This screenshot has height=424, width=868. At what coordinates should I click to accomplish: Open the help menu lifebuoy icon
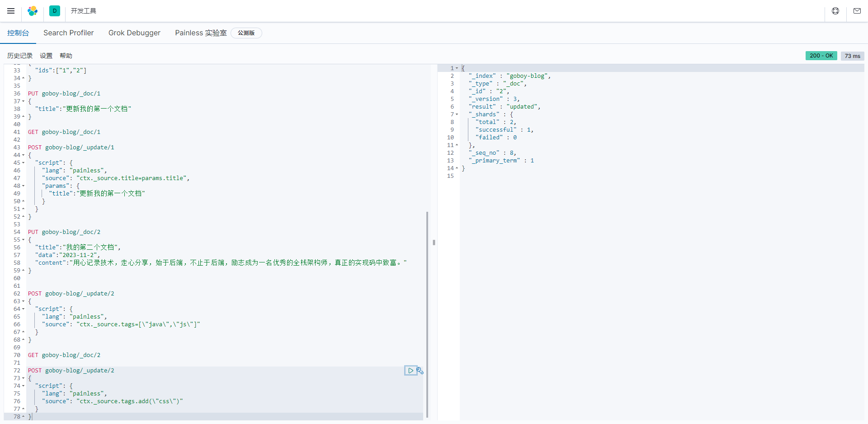pos(835,11)
